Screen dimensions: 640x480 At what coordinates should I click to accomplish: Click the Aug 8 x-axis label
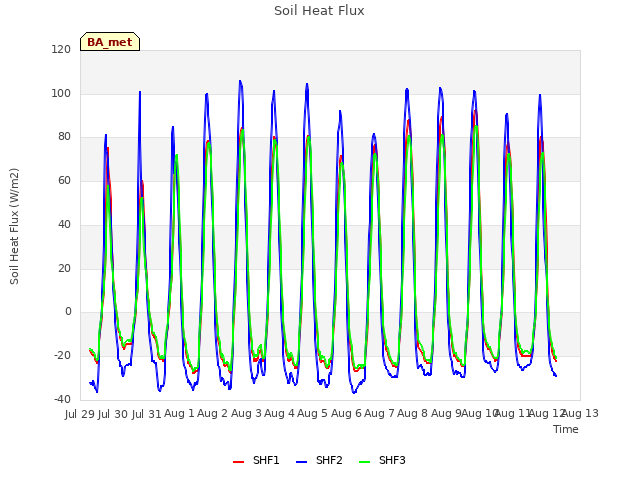[x=412, y=413]
